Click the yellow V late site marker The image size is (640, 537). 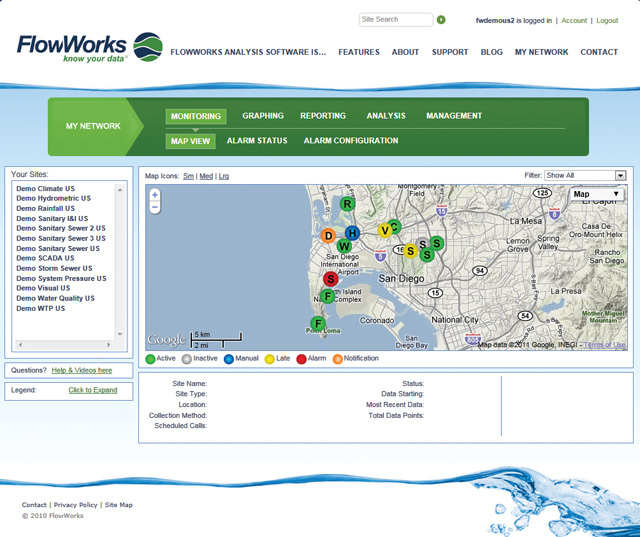(384, 231)
